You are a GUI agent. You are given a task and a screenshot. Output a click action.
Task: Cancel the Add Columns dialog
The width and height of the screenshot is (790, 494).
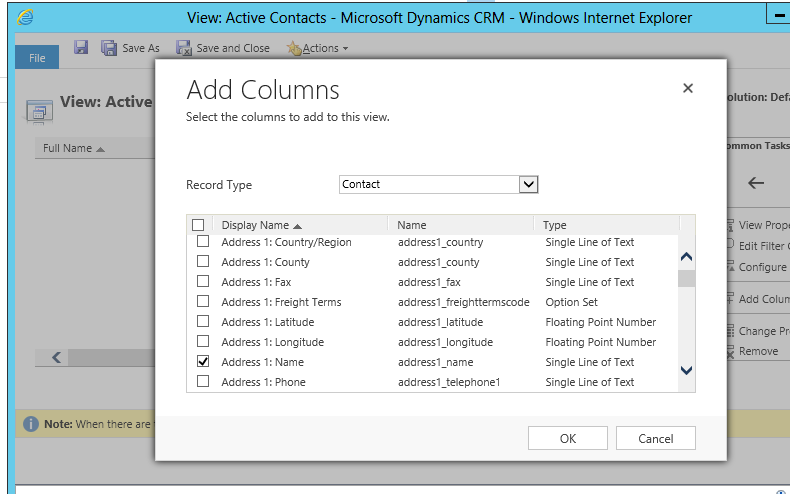[655, 438]
